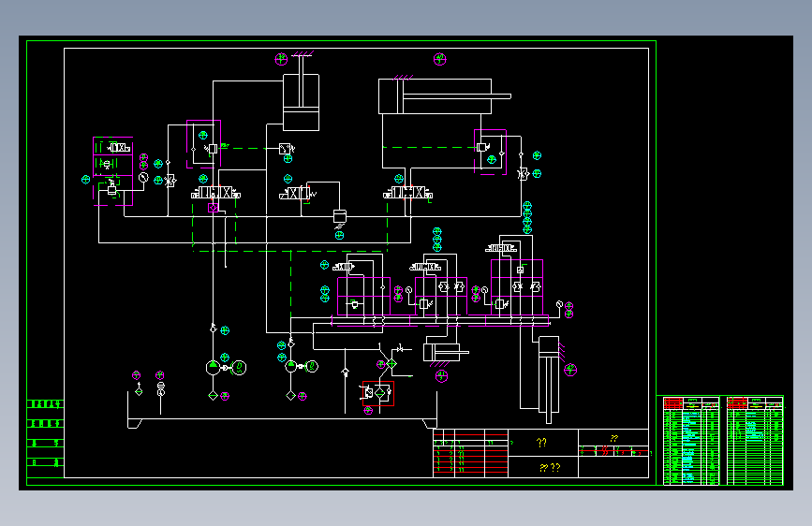This screenshot has width=812, height=526.
Task: Select the motor beside the right pump
Action: pos(312,367)
